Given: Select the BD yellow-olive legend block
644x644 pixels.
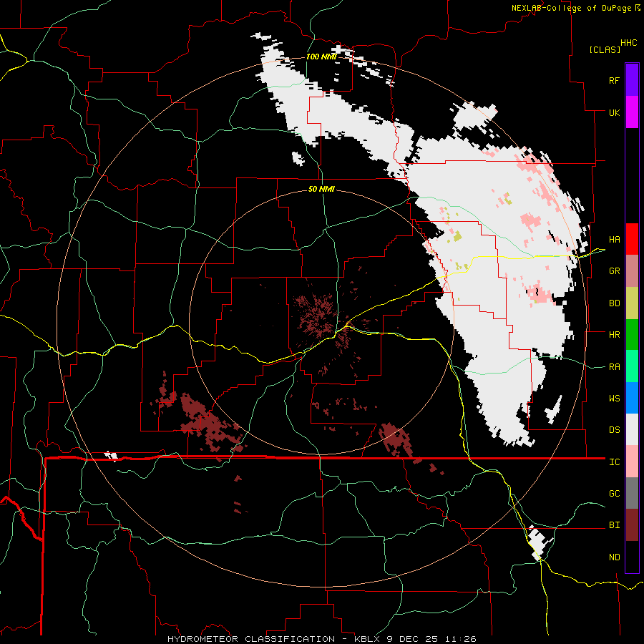Looking at the screenshot, I should pyautogui.click(x=632, y=303).
